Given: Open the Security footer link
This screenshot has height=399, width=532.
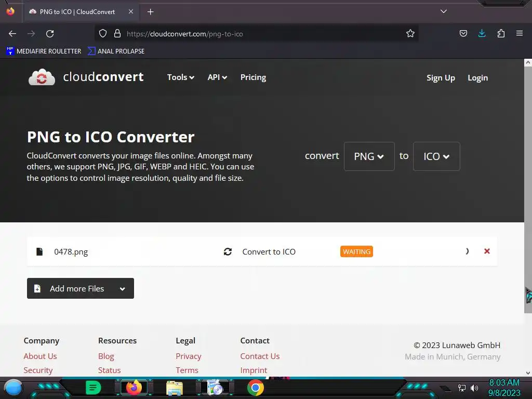Looking at the screenshot, I should click(38, 370).
